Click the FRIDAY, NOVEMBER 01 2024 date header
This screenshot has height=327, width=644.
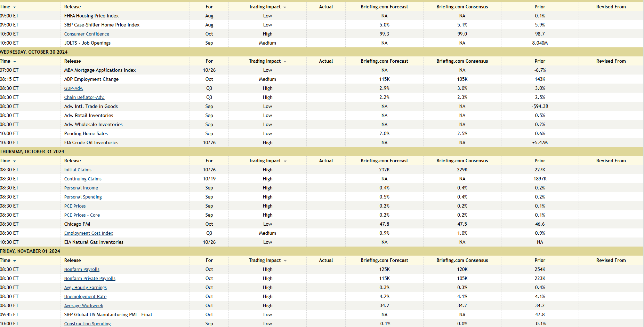(x=30, y=251)
